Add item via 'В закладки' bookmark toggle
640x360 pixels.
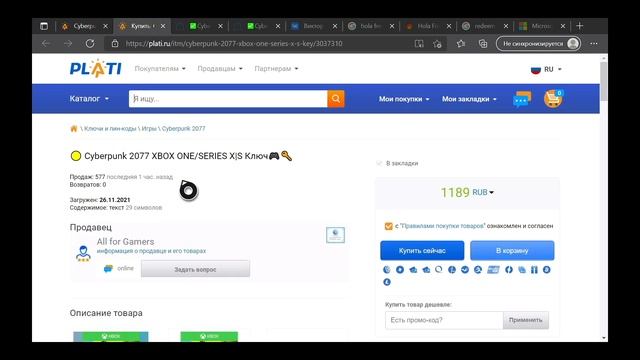click(x=397, y=163)
